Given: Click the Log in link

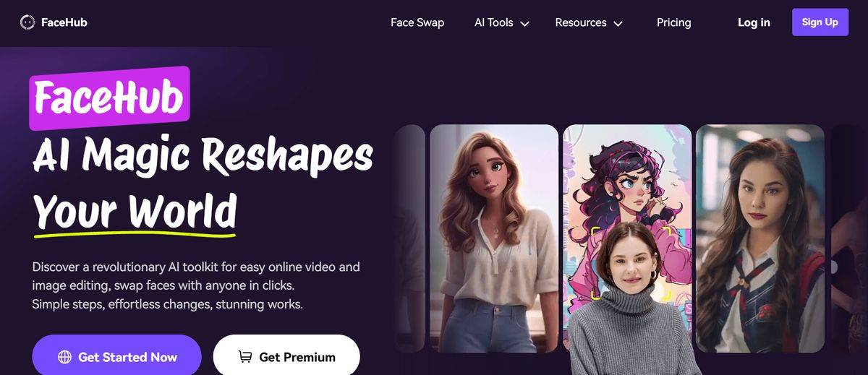Looking at the screenshot, I should tap(754, 22).
